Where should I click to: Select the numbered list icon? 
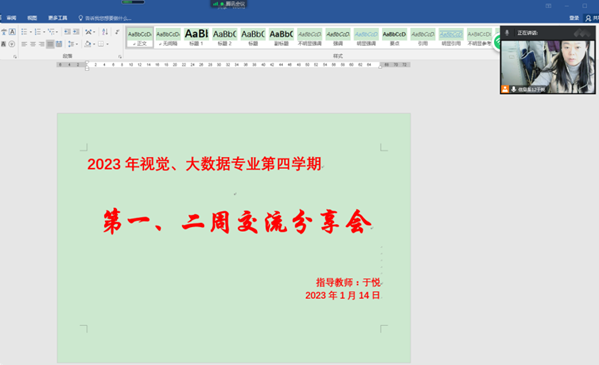(37, 32)
